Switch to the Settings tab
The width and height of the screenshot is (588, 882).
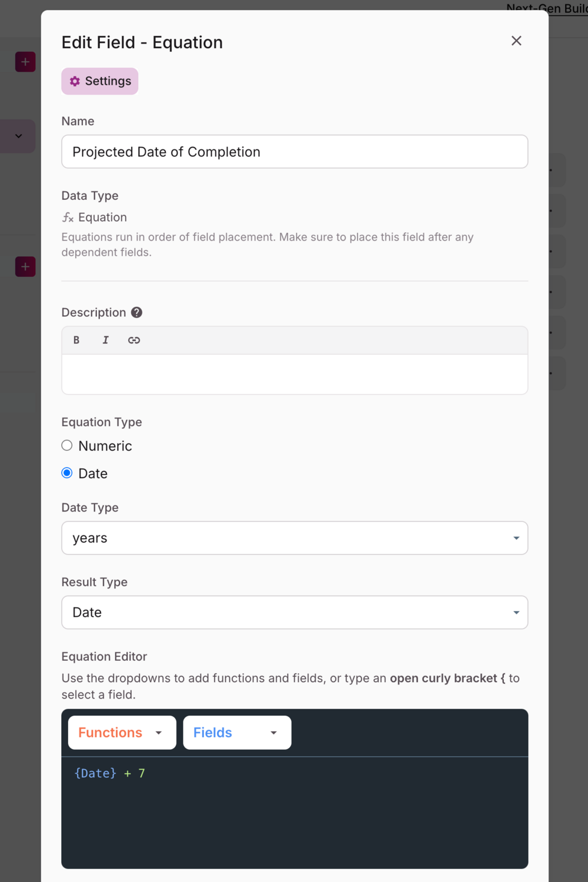[100, 81]
